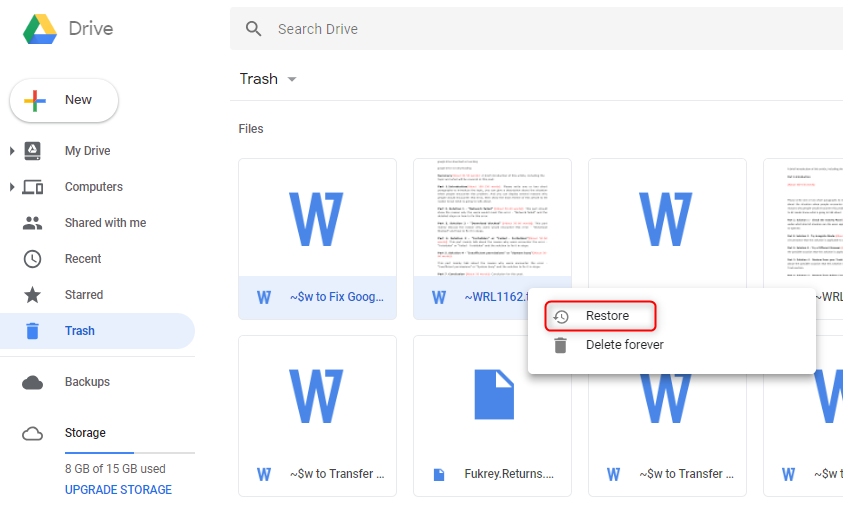Click the ~WRL1162 file name
Screen dimensions: 843x511
pos(495,297)
